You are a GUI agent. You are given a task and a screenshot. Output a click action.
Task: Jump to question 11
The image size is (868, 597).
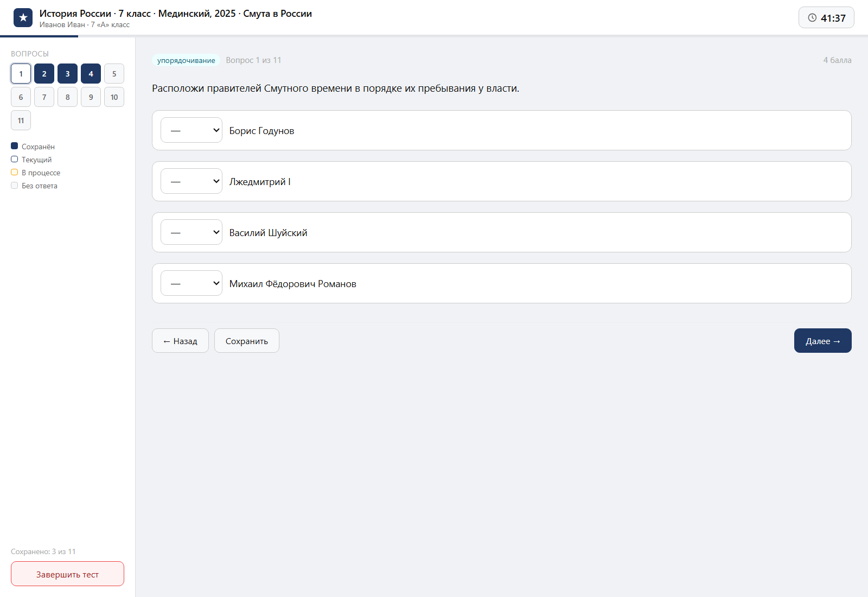(21, 120)
